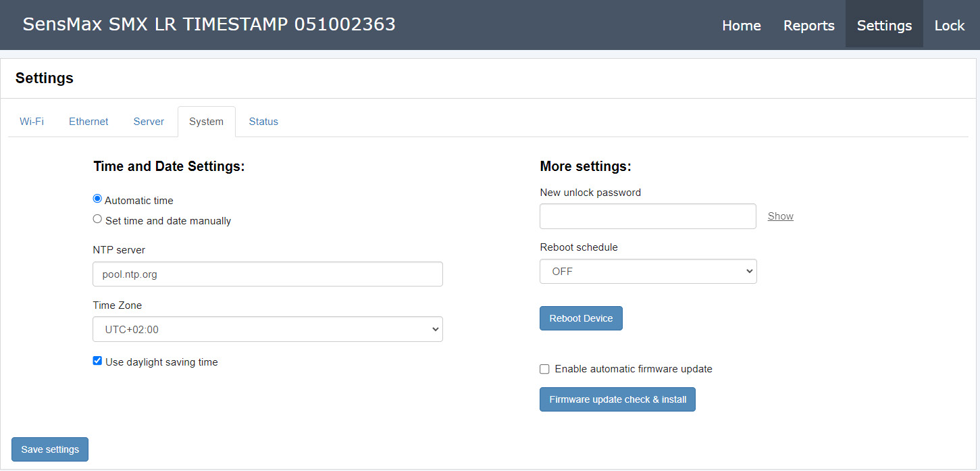Screen dimensions: 980x471
Task: Select the System tab
Action: tap(206, 122)
